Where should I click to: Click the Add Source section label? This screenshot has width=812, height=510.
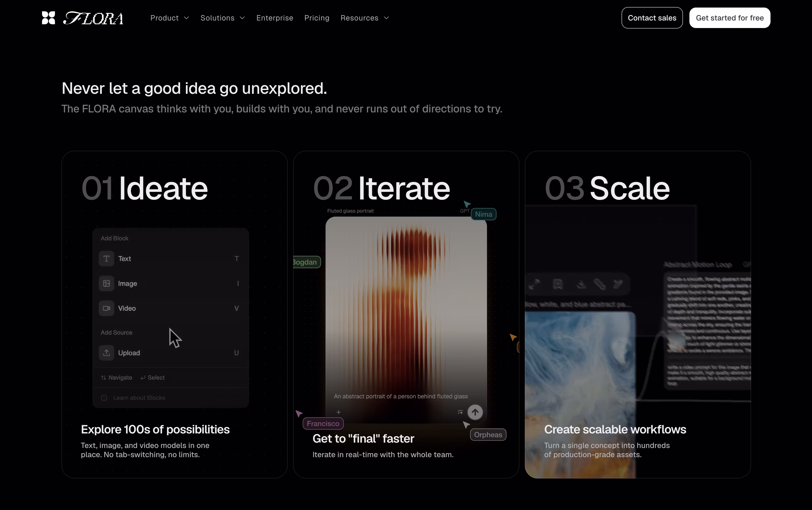[117, 333]
